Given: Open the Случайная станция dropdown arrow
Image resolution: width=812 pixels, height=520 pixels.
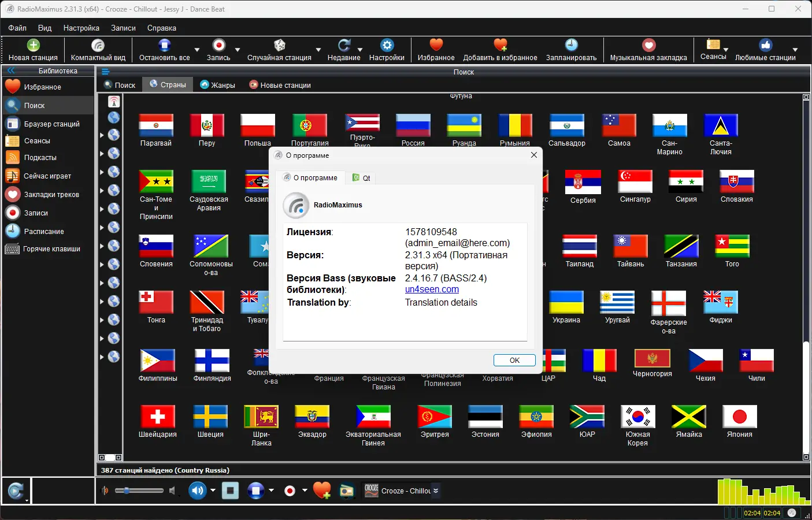Looking at the screenshot, I should tap(318, 50).
